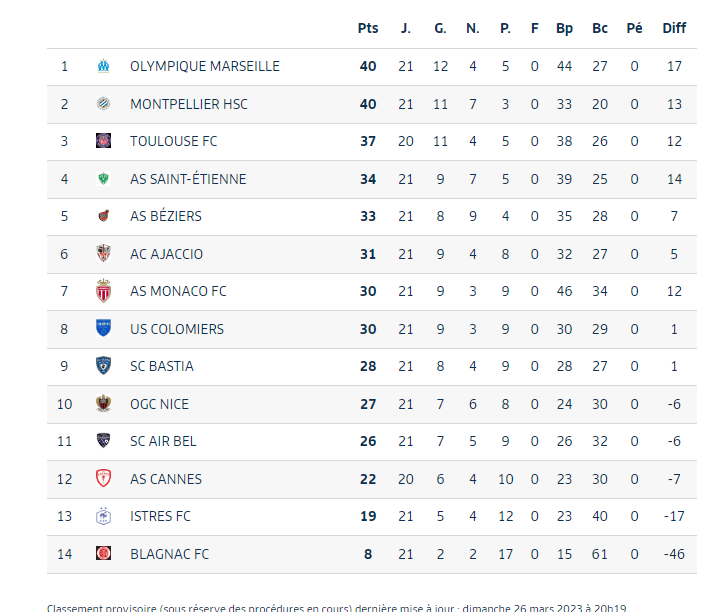Click the Istres FC club crest
This screenshot has height=612, width=712.
[103, 516]
